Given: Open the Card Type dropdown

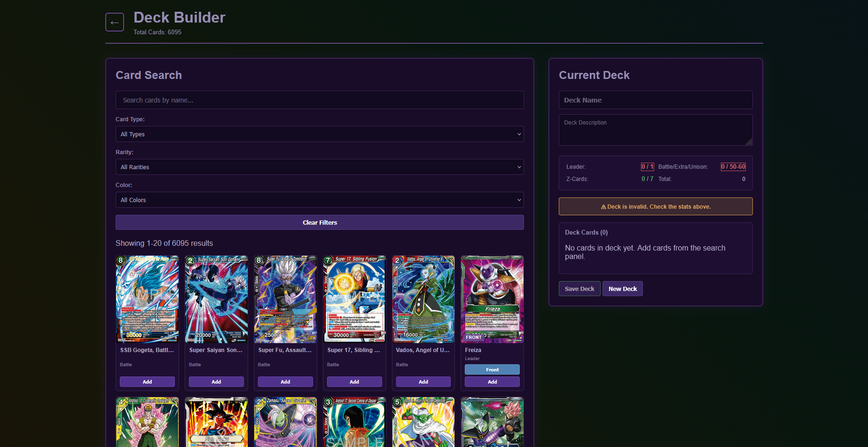Looking at the screenshot, I should point(320,134).
